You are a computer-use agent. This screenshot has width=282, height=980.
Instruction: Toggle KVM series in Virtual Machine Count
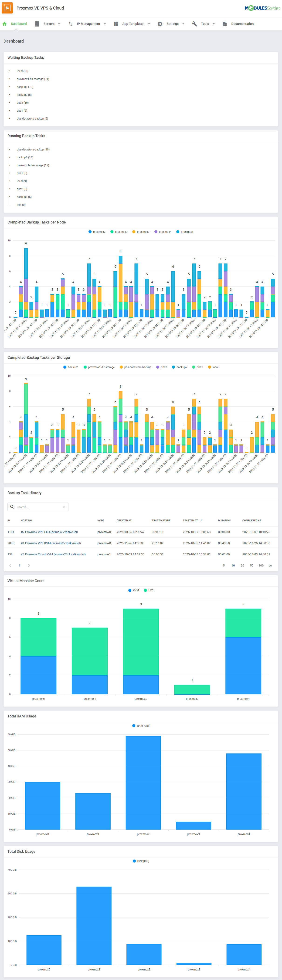coord(133,590)
